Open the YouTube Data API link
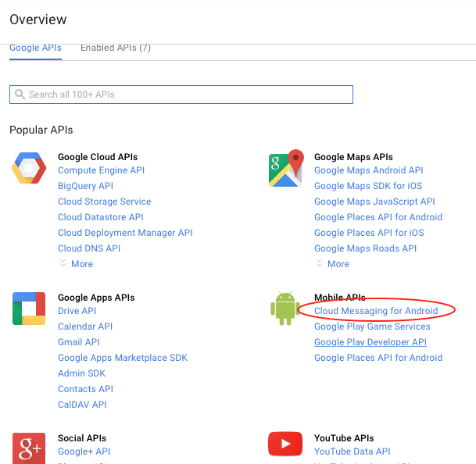476x464 pixels. (x=352, y=452)
